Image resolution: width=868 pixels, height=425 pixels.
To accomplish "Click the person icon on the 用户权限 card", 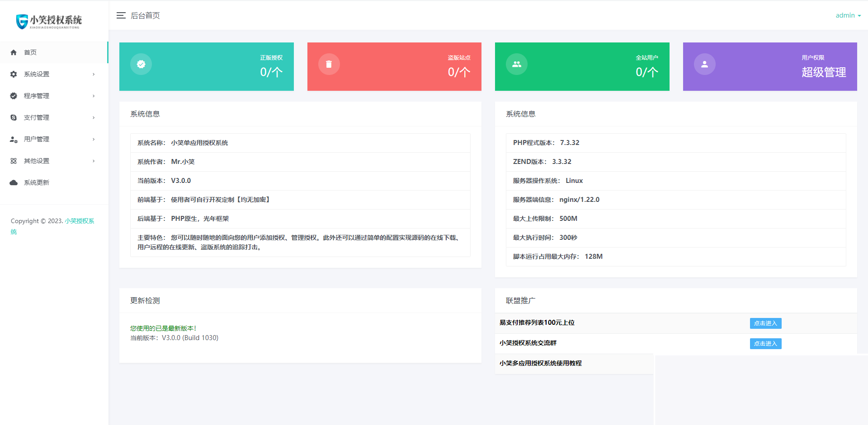I will tap(704, 64).
